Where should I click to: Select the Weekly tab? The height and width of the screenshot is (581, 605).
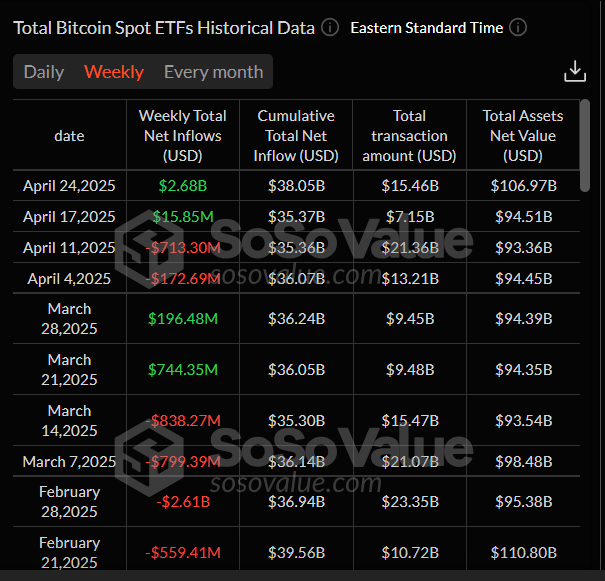[x=114, y=72]
